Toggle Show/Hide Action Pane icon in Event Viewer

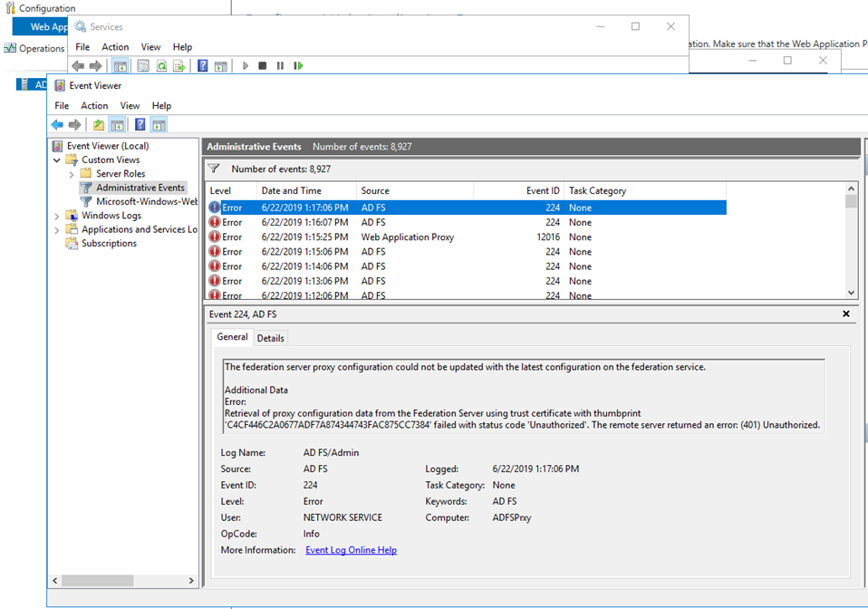(159, 125)
